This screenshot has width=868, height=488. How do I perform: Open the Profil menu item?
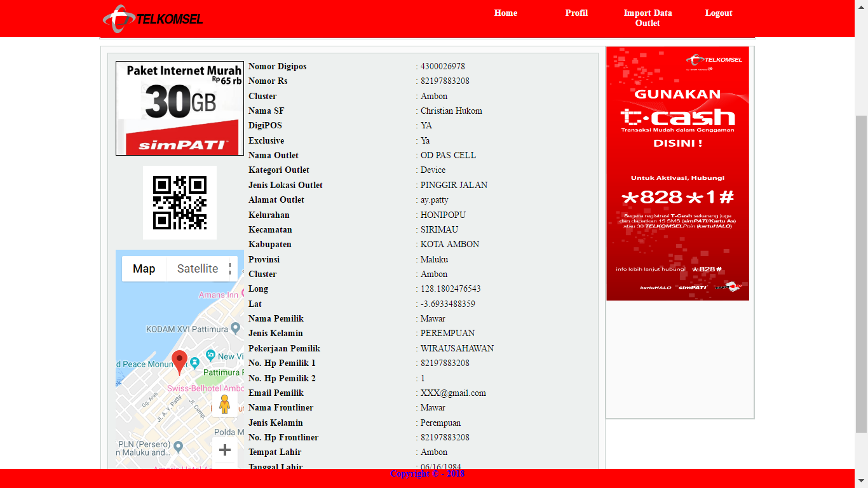[576, 13]
